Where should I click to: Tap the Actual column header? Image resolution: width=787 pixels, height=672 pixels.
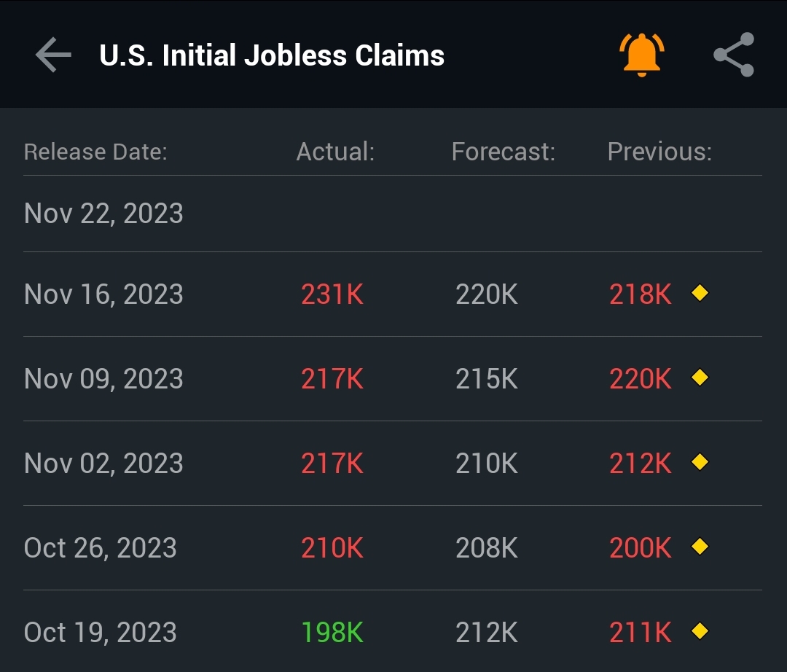335,152
